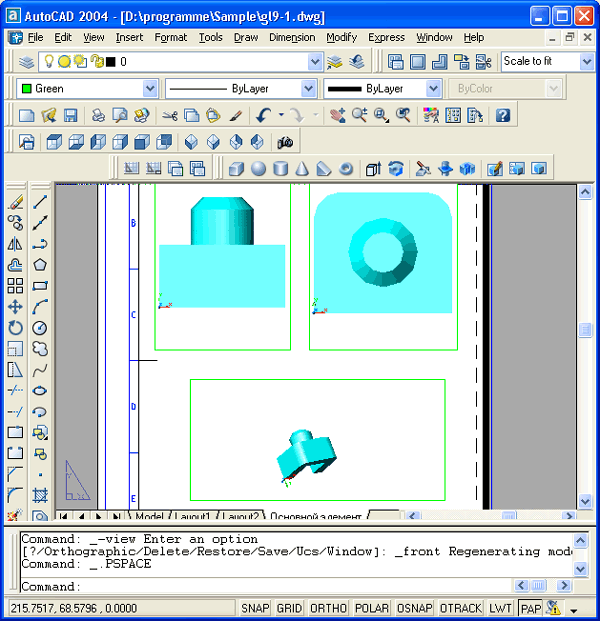Click the GRID status bar button
Screen dimensions: 600x621
click(x=289, y=608)
